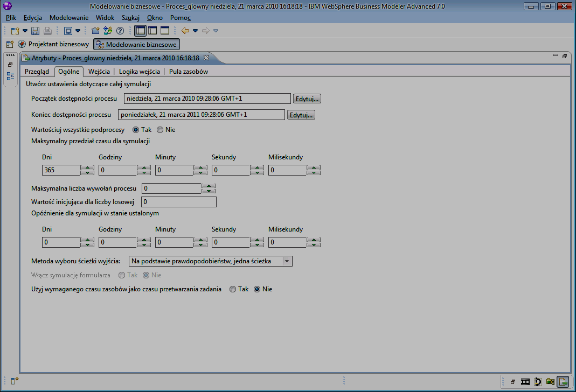Open help via the question mark icon
576x392 pixels.
[120, 31]
